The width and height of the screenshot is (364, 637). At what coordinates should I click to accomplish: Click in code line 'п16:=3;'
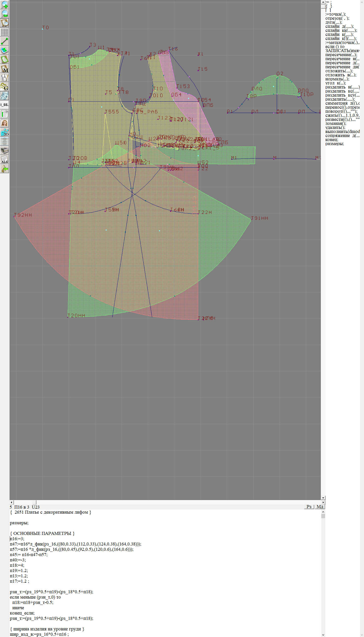pos(17,539)
